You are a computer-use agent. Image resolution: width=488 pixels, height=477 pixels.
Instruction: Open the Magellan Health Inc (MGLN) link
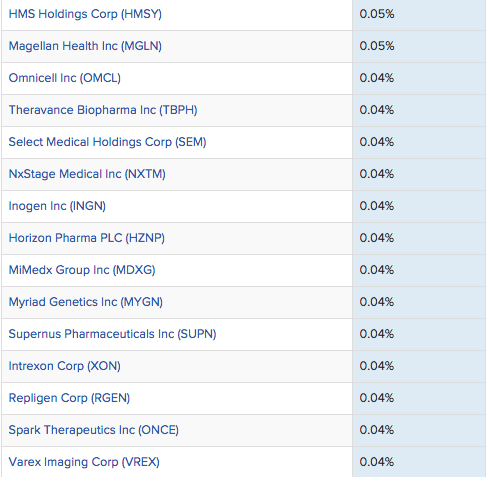point(85,46)
